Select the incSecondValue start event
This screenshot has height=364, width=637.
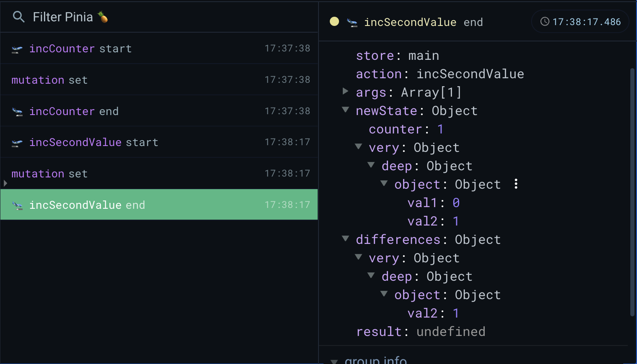click(x=159, y=142)
